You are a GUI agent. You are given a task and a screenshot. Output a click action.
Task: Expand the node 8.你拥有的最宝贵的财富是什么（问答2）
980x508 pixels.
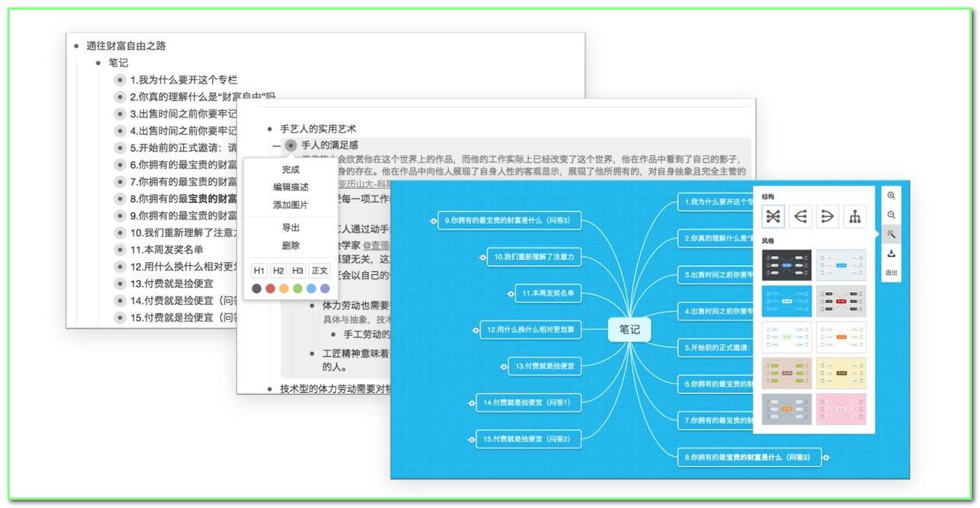(826, 458)
